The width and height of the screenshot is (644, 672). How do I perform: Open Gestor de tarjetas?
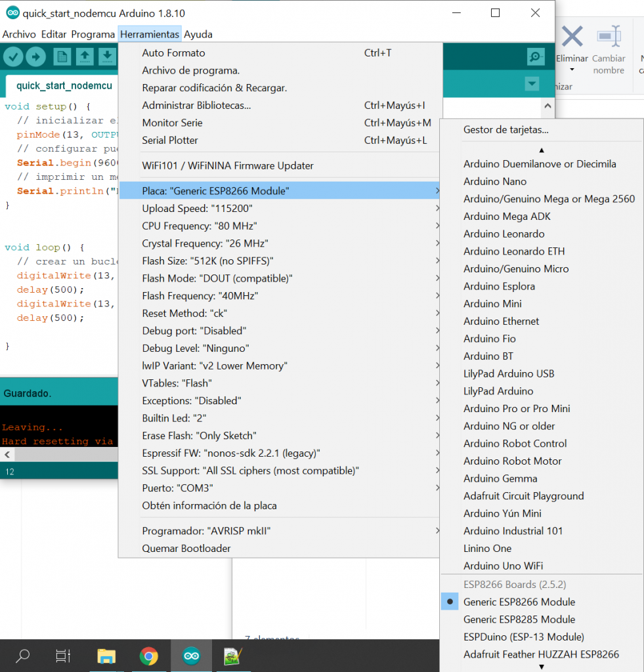coord(505,130)
